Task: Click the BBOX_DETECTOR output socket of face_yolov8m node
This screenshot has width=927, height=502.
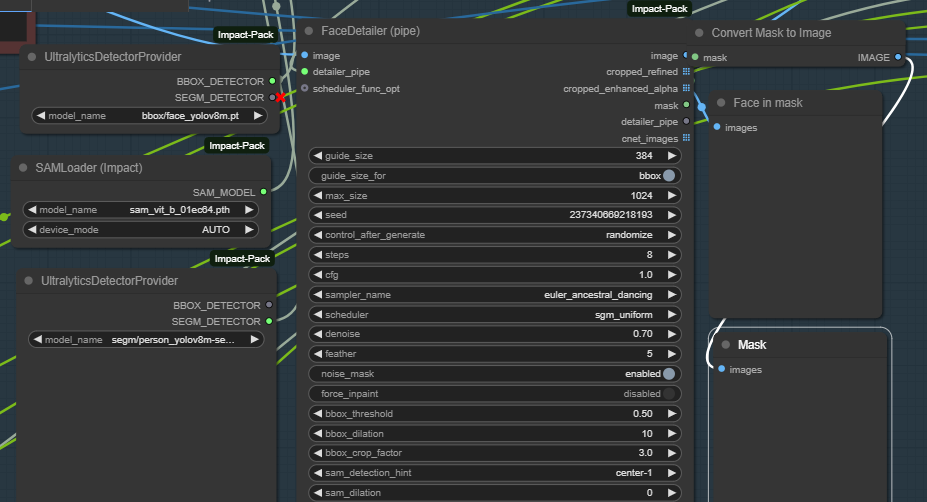Action: (272, 81)
